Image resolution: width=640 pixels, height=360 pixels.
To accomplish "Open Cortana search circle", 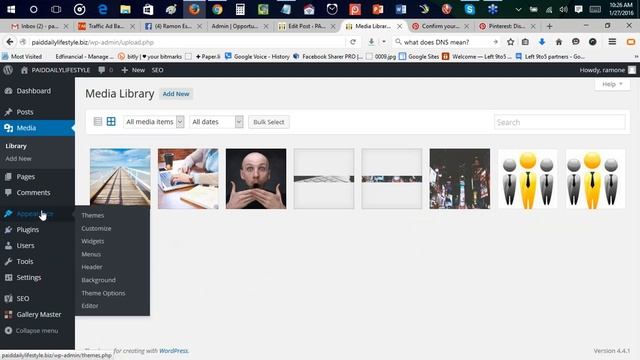I will click(x=33, y=9).
